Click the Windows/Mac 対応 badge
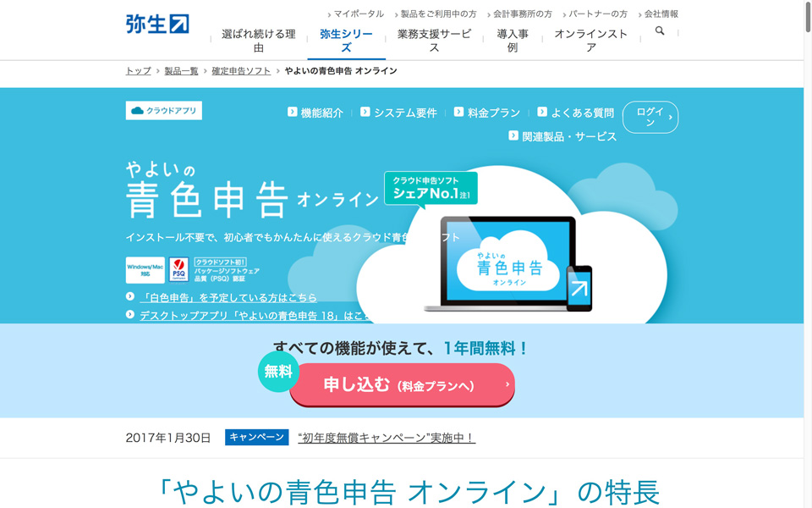The width and height of the screenshot is (812, 508). point(145,270)
